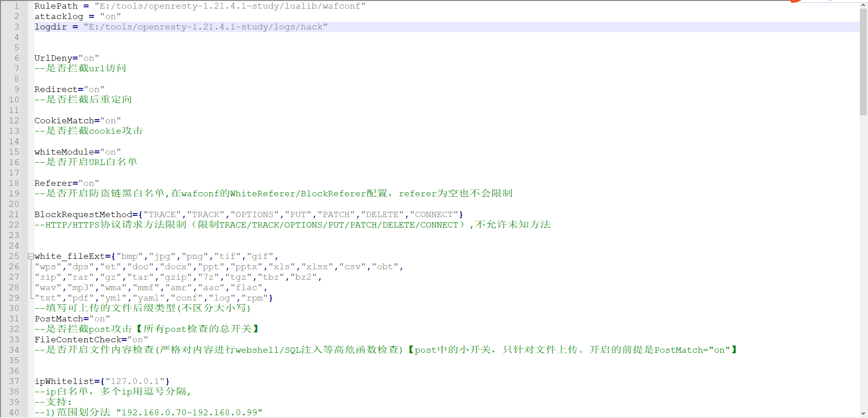Click line number 31 in the margin
The height and width of the screenshot is (418, 868).
14,319
